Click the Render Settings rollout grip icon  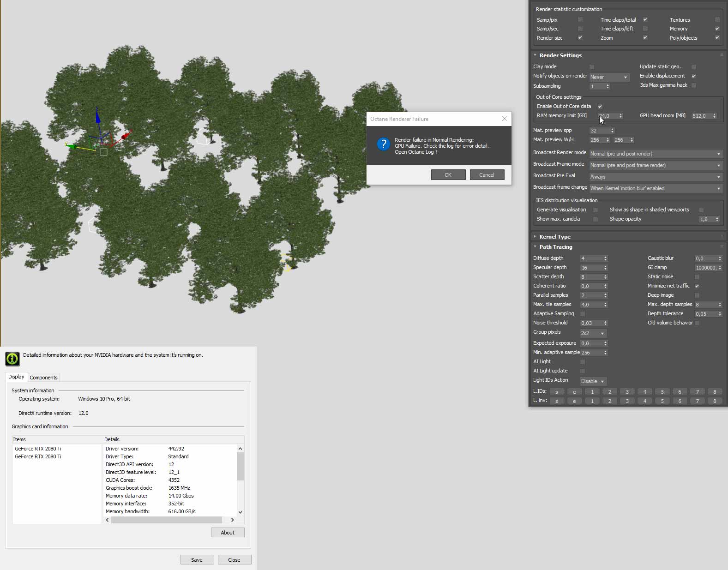click(x=722, y=55)
